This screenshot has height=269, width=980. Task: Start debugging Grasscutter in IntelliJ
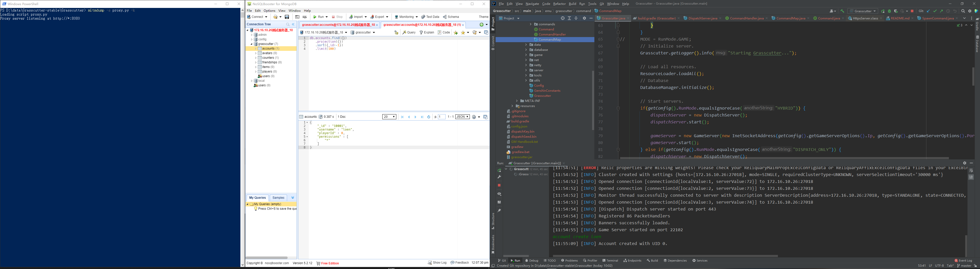[890, 11]
